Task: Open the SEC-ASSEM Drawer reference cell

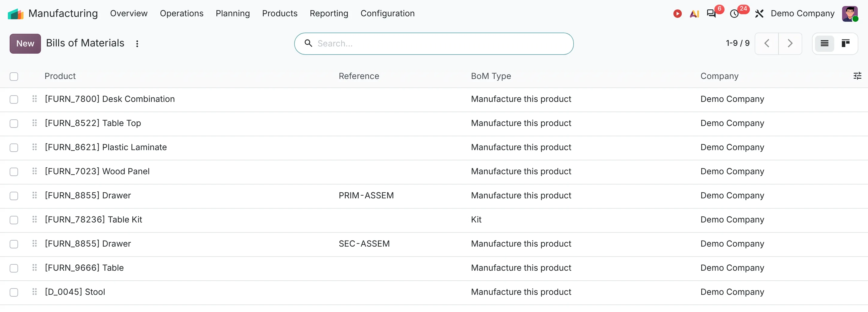Action: point(364,243)
